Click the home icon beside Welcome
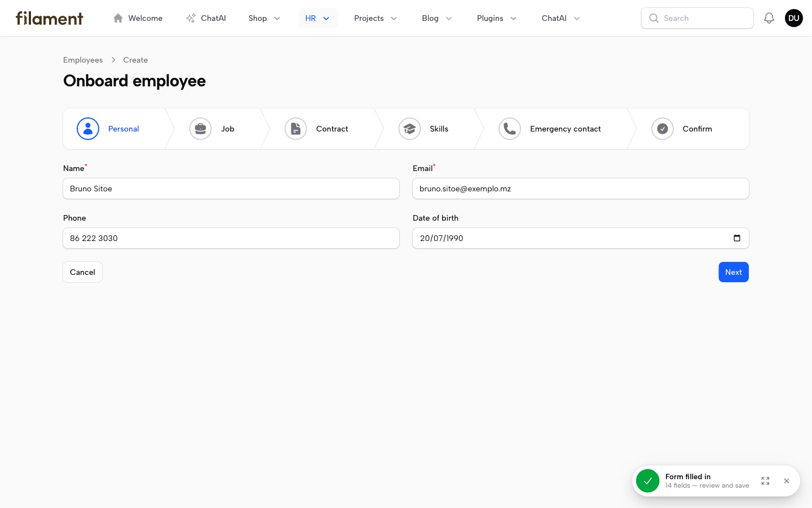The width and height of the screenshot is (812, 508). click(118, 18)
